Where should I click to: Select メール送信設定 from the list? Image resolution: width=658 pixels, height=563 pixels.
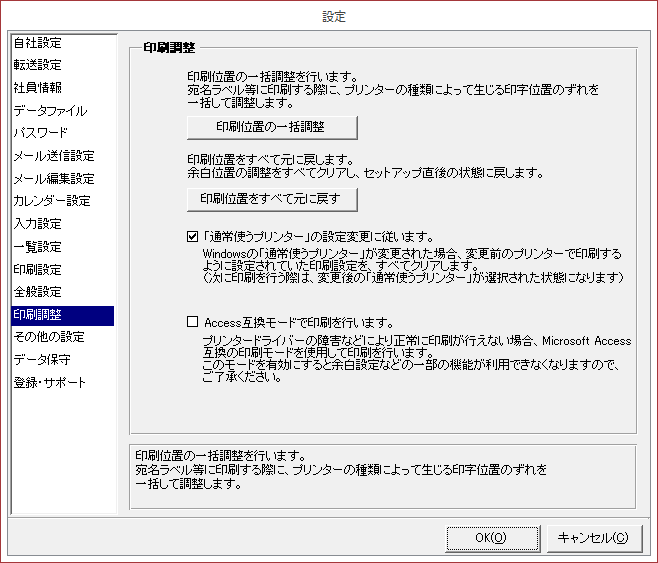[63, 156]
